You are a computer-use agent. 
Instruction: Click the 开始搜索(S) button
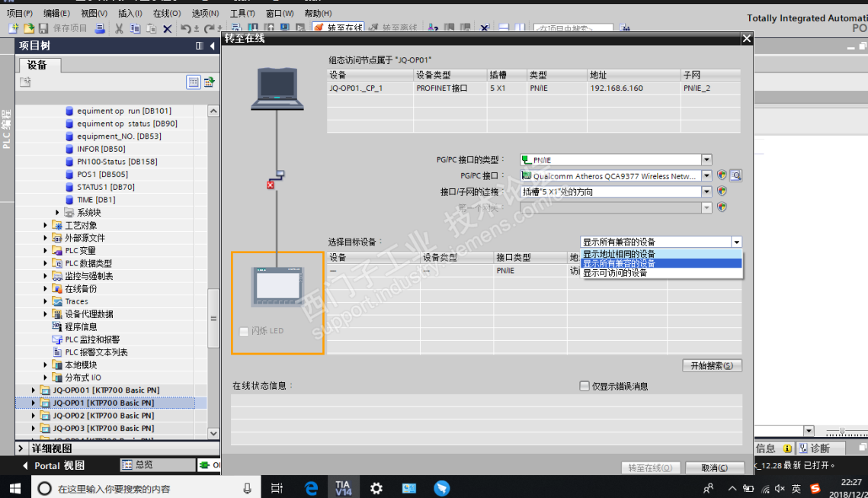point(712,365)
